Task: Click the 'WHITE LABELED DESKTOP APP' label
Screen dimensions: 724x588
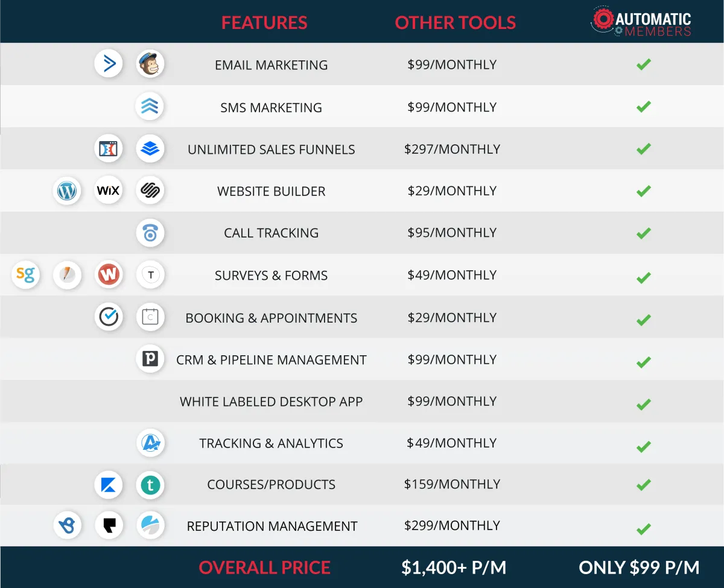Action: coord(271,402)
